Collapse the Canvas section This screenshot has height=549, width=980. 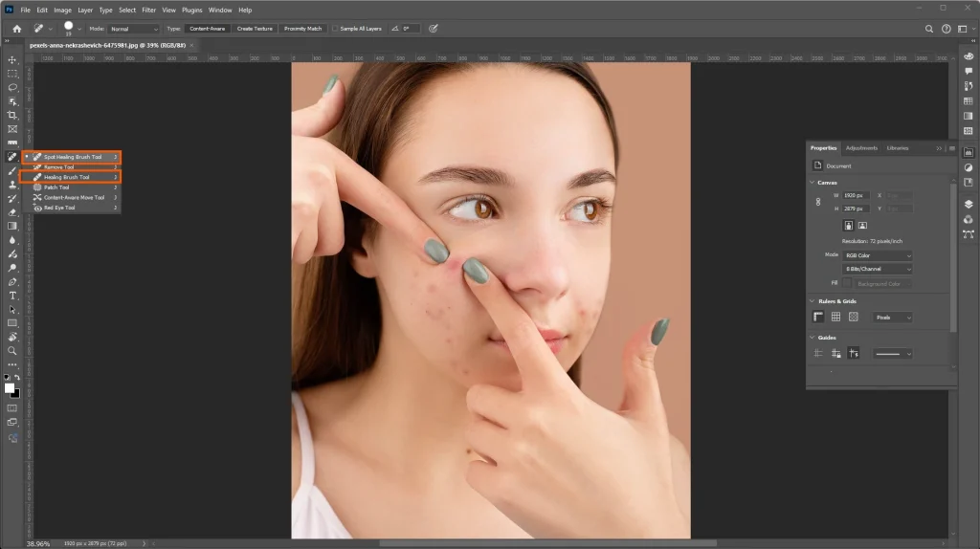point(813,183)
